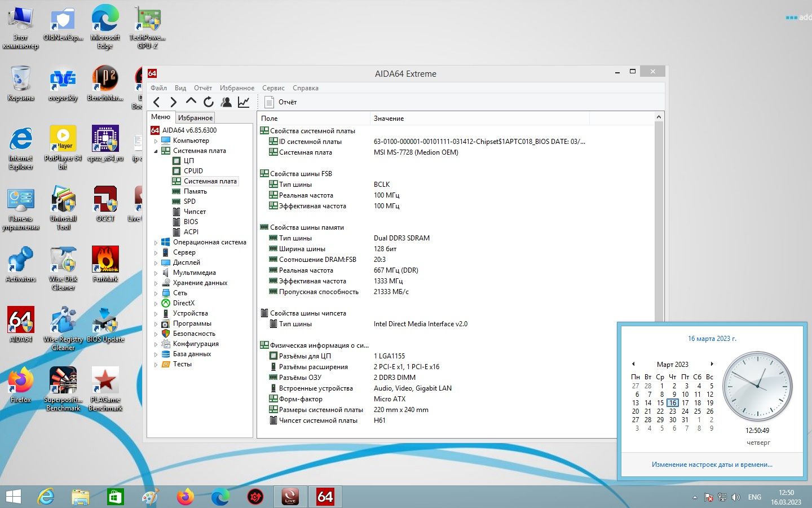Open the Справка menu
The image size is (812, 508).
[306, 88]
